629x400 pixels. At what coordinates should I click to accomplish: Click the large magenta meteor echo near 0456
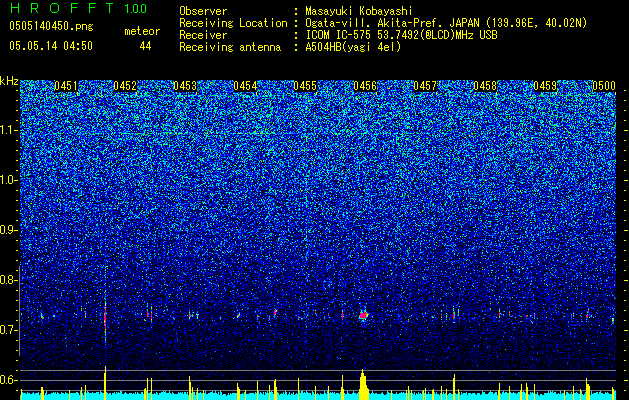[363, 315]
